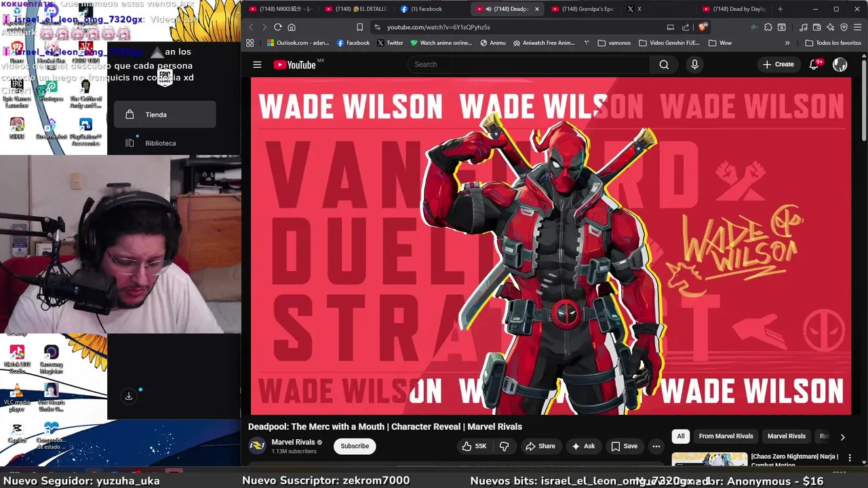Screen dimensions: 868x488
Task: Open Photopea desktop shortcut
Action: pos(51,91)
